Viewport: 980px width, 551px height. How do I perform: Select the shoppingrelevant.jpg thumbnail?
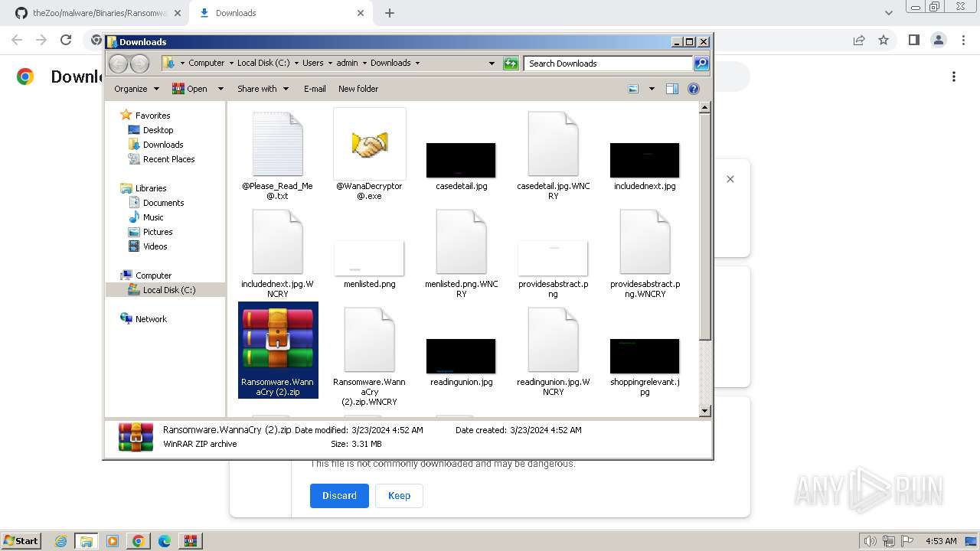point(645,356)
